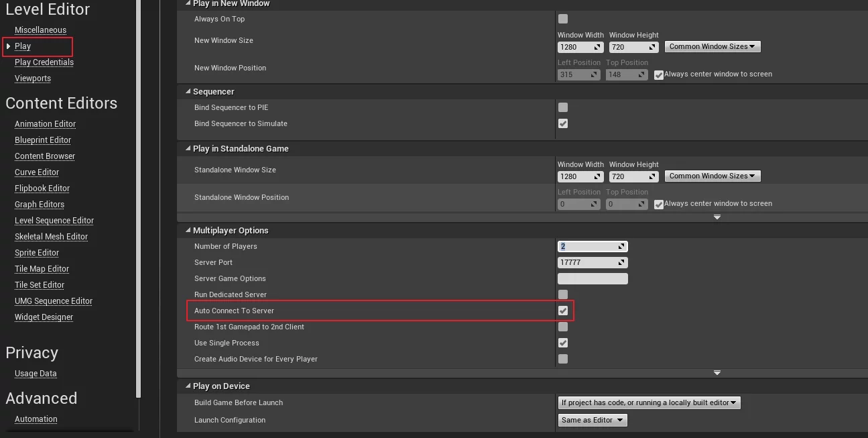Click the Server Port spinner arrow
Image resolution: width=868 pixels, height=438 pixels.
click(622, 262)
